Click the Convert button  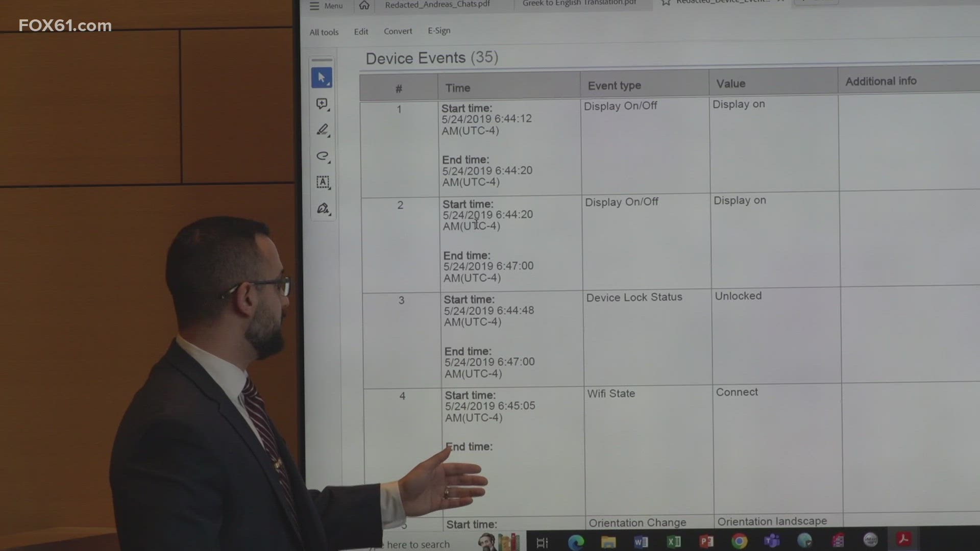tap(398, 30)
